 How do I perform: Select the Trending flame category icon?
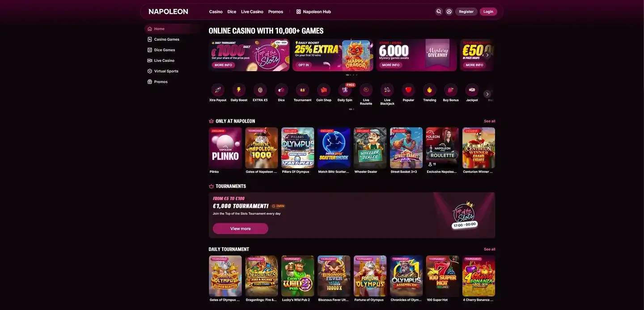coord(429,89)
